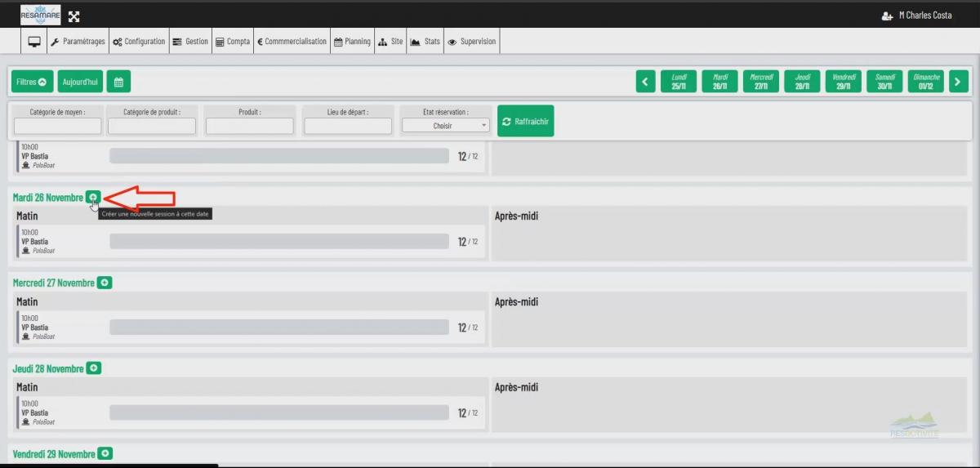Open the Planning menu
This screenshot has width=980, height=468.
tap(352, 42)
